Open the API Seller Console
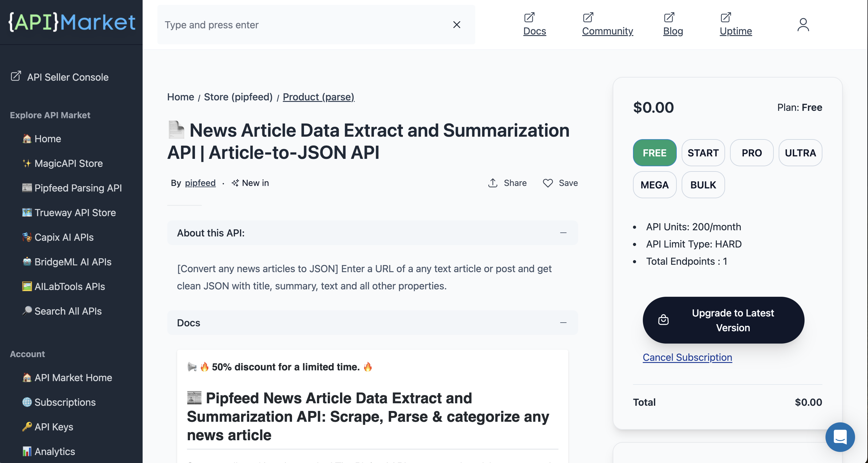 click(x=59, y=77)
